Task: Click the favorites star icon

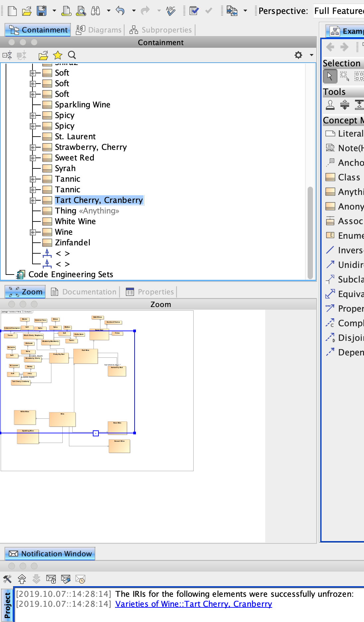Action: [58, 55]
